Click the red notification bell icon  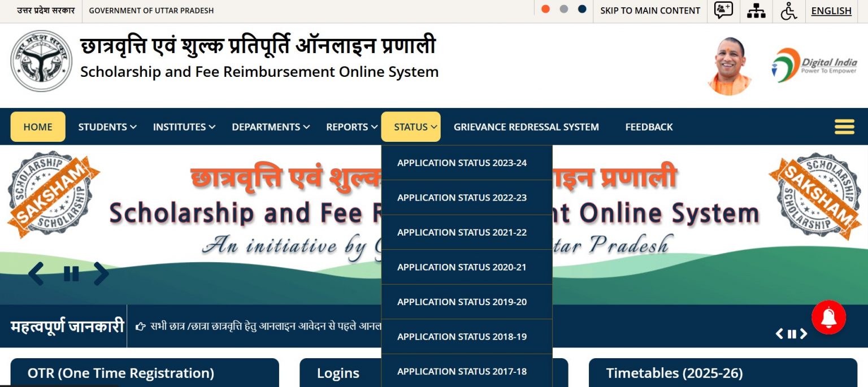point(828,318)
